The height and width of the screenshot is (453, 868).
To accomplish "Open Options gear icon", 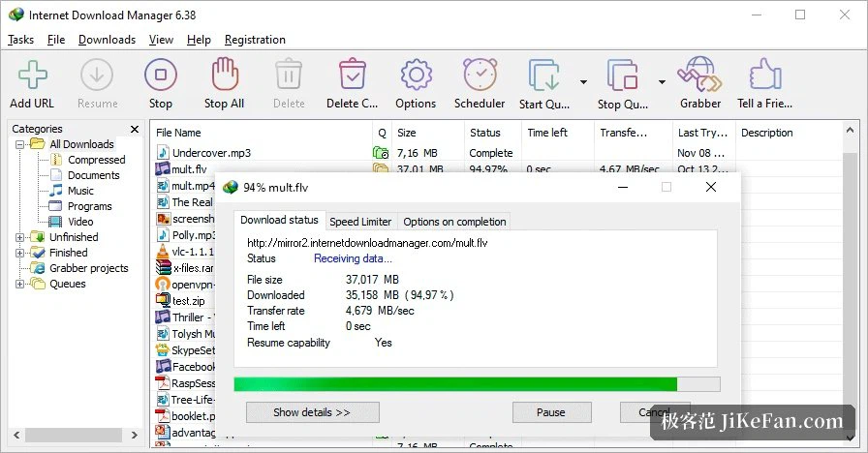I will click(416, 75).
